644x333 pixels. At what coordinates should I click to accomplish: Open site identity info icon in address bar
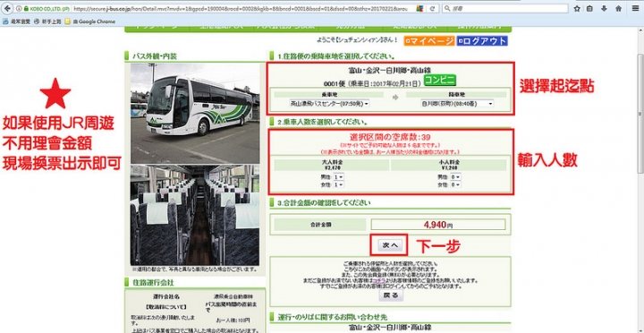coord(19,9)
